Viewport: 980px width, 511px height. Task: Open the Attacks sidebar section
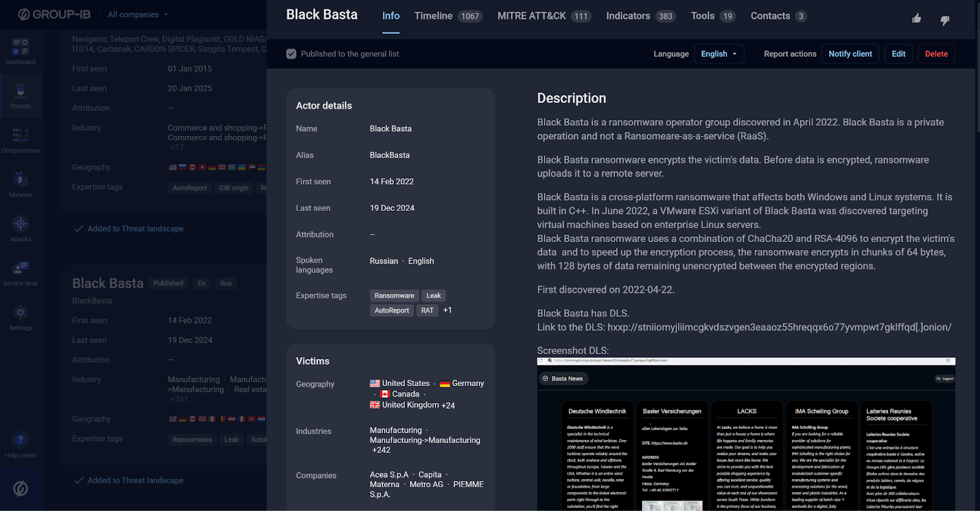20,229
